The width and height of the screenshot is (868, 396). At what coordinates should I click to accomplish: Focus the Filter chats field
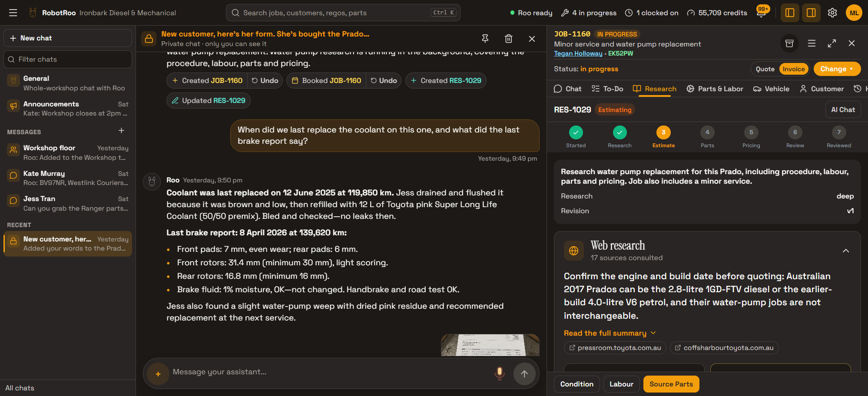coord(68,59)
